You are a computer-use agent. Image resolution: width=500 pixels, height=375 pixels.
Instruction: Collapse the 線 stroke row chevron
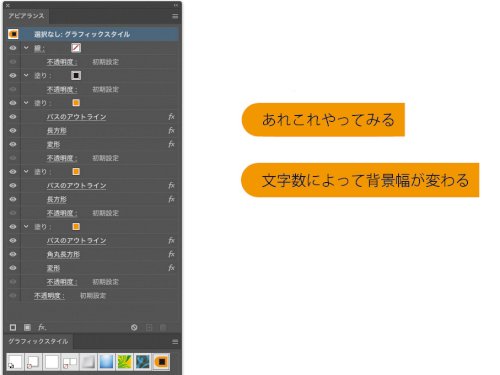pyautogui.click(x=26, y=48)
